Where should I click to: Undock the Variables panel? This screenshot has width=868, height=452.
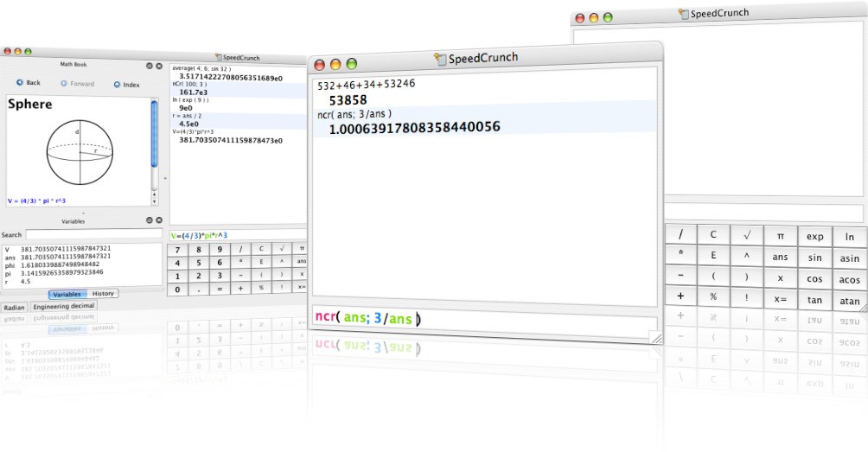click(x=149, y=220)
